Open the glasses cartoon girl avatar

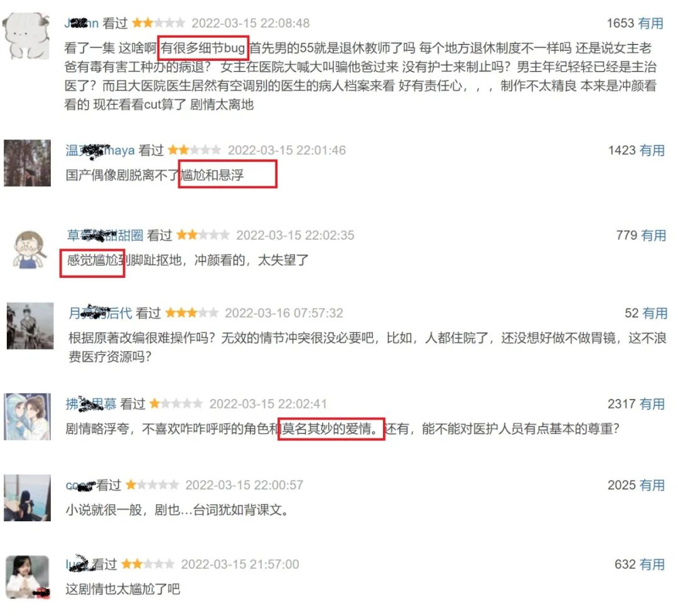point(30,250)
